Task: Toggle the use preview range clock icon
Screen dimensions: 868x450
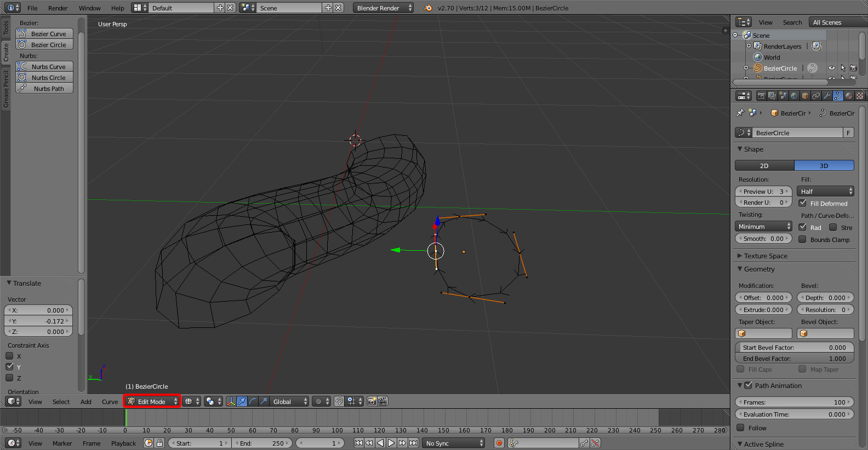Action: (149, 443)
